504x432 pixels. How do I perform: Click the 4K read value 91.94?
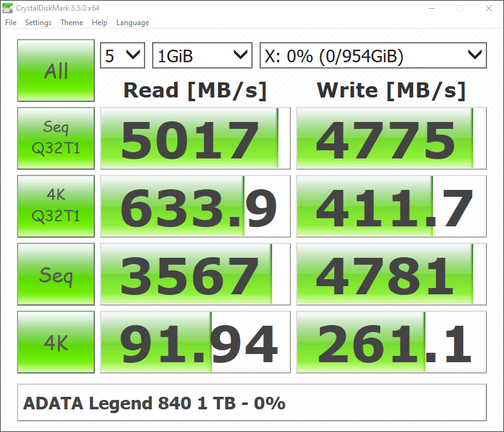[195, 342]
